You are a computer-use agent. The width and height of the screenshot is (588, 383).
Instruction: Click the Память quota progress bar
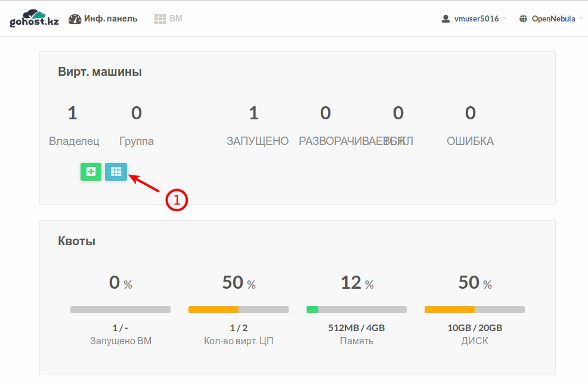click(x=357, y=310)
